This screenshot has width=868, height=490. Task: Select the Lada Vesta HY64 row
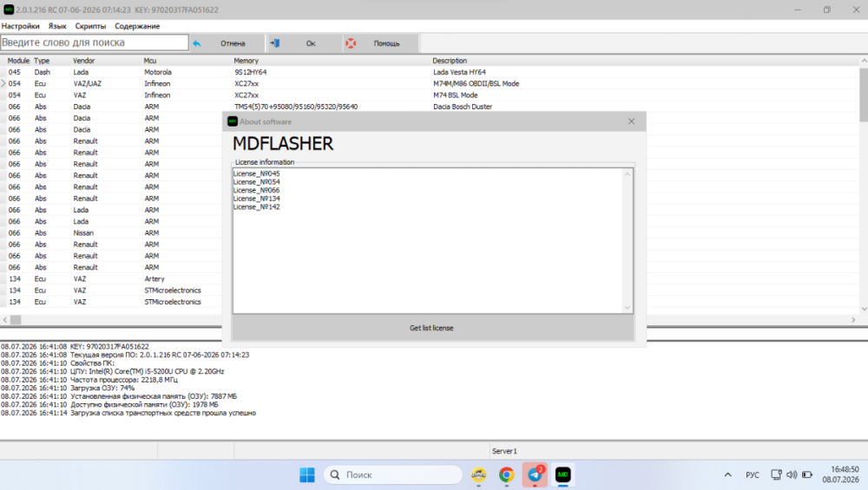[431, 72]
